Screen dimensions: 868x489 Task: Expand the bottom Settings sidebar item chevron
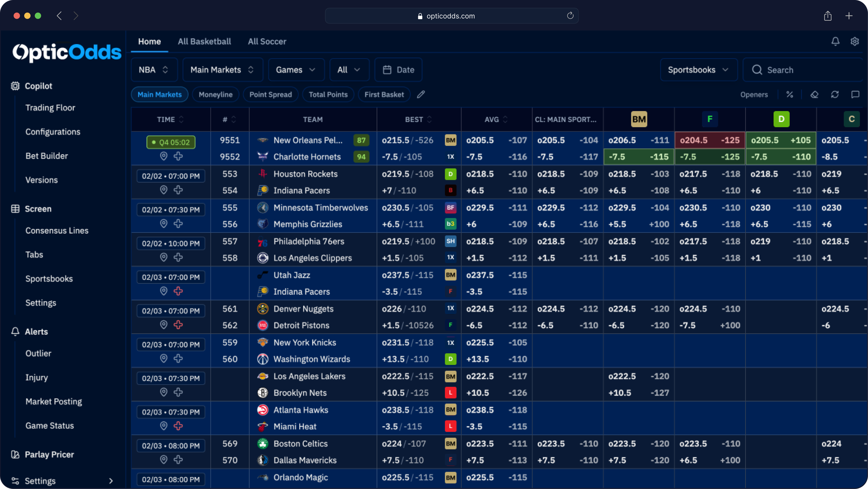click(111, 481)
